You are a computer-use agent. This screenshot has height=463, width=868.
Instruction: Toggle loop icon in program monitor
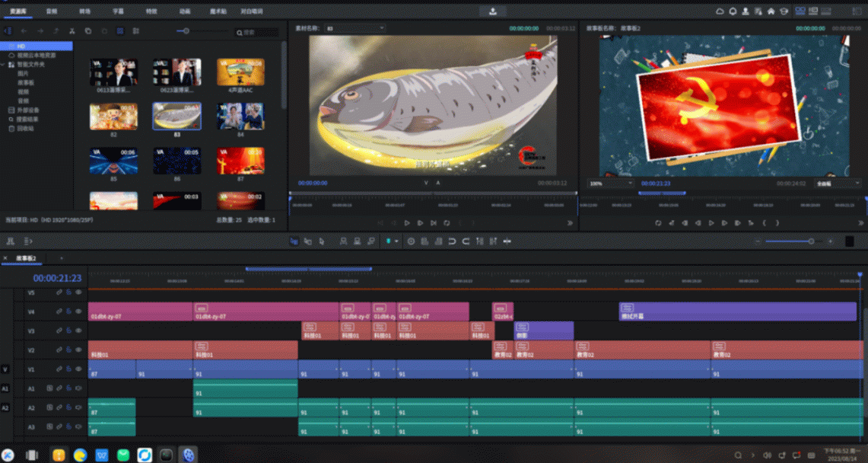click(657, 222)
